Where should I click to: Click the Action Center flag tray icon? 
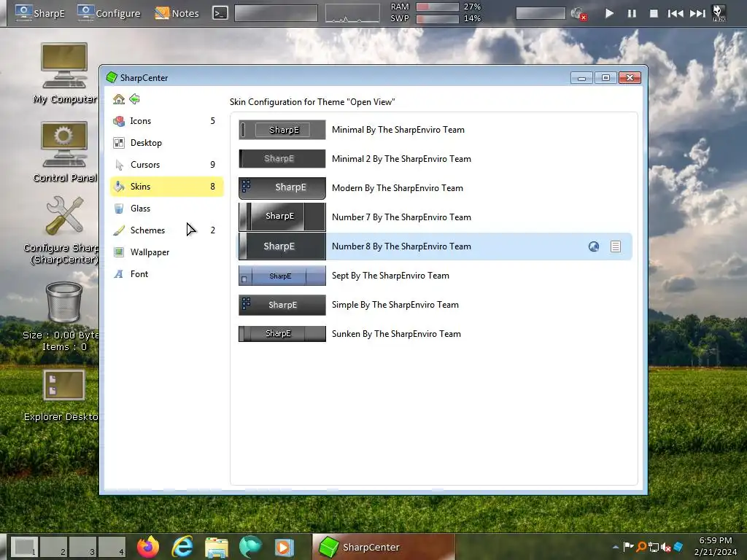pyautogui.click(x=628, y=547)
